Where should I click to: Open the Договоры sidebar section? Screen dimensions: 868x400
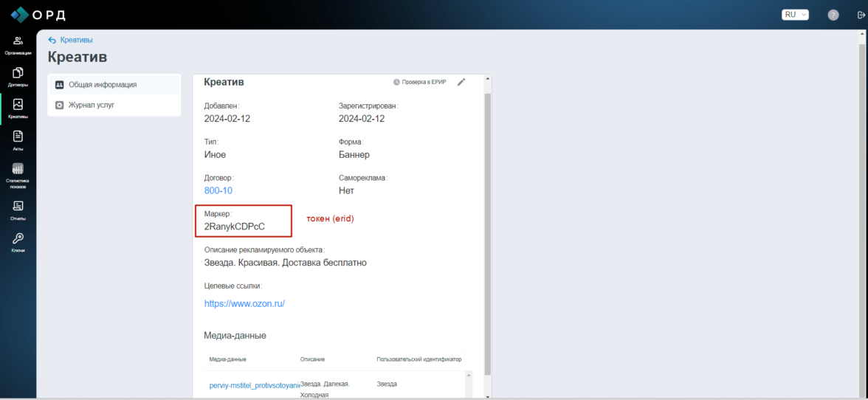pos(18,77)
